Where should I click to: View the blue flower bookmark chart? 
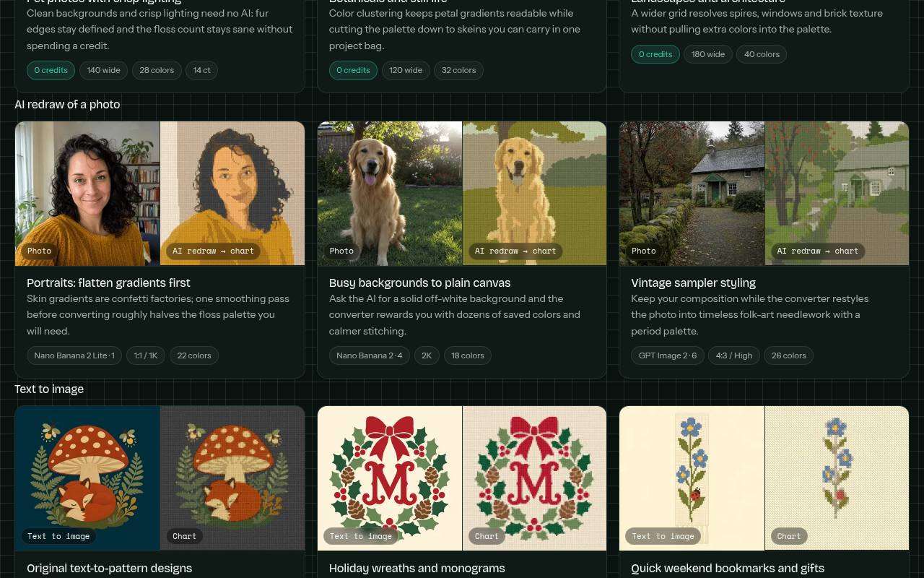point(837,478)
